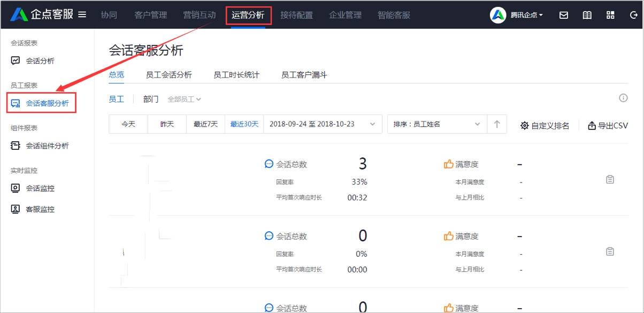Filter by 最近7天
644x313 pixels.
206,124
